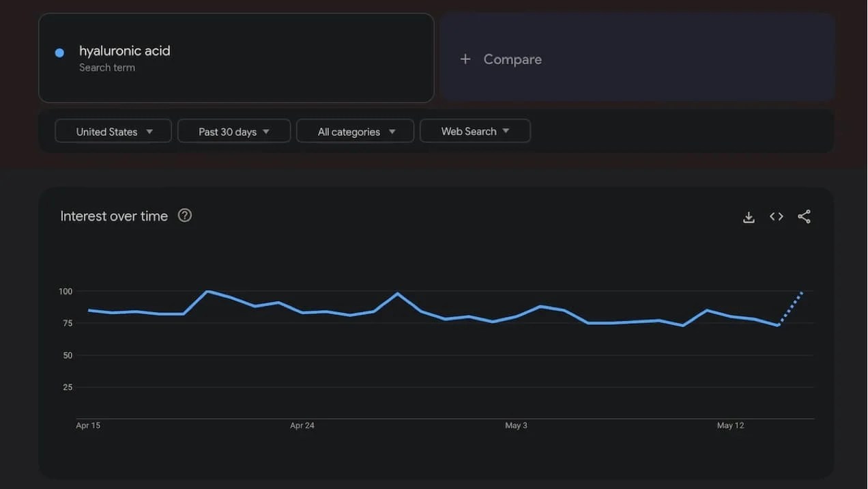The image size is (868, 489).
Task: Open the embed code icon
Action: pos(777,216)
